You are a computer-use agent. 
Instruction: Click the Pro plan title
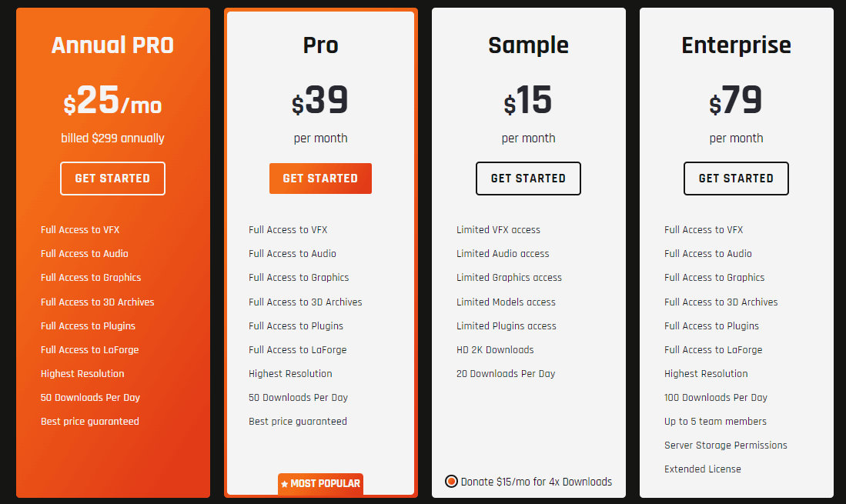tap(320, 45)
